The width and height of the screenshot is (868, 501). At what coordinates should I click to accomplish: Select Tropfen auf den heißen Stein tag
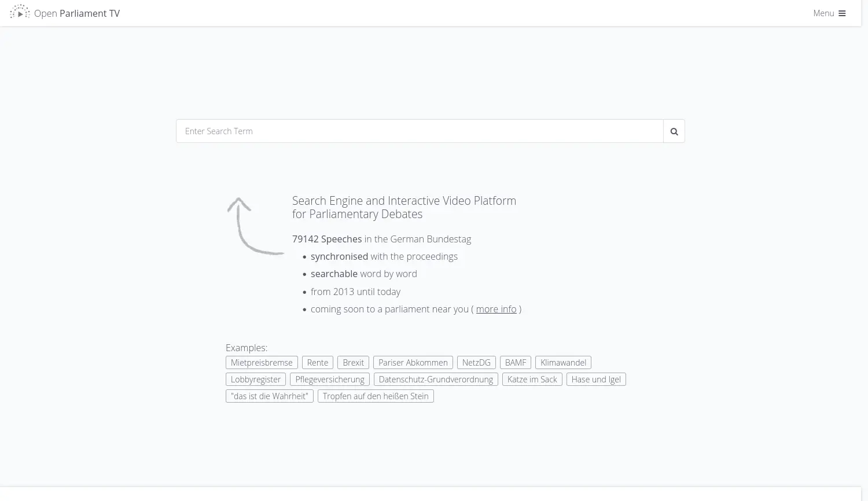[x=376, y=396]
